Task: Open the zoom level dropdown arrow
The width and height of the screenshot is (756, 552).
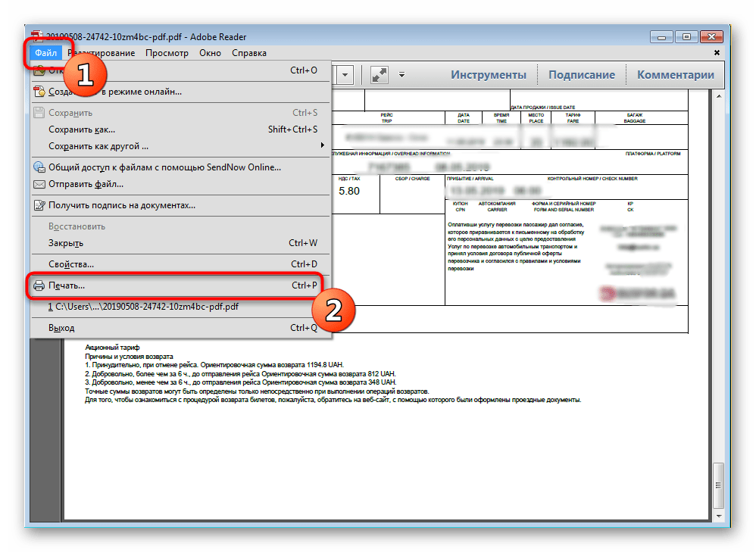Action: pyautogui.click(x=345, y=74)
